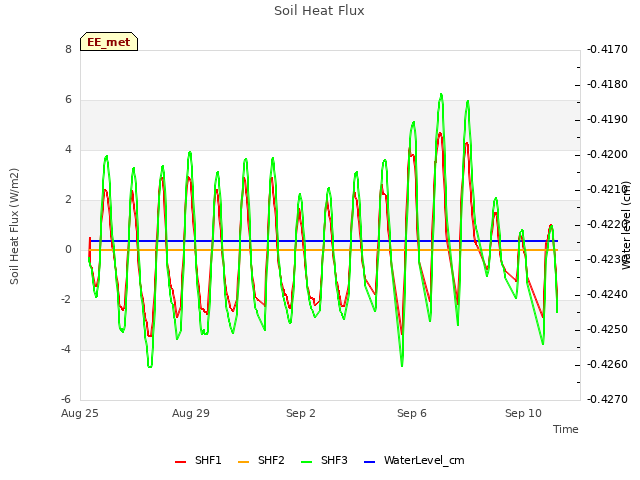
Task: Click the right axis value -0.4260
Action: 607,364
